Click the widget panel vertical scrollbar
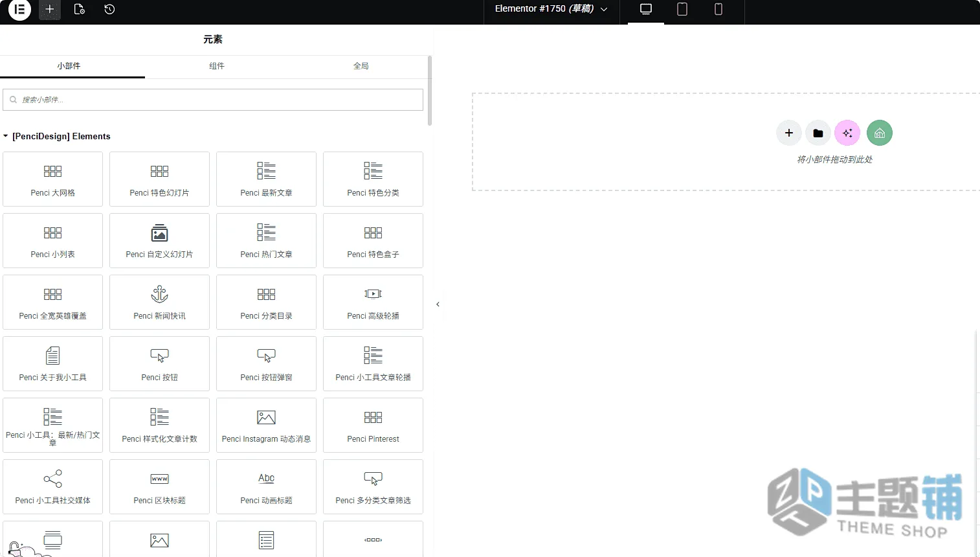Screen dimensions: 980x557 (430, 91)
